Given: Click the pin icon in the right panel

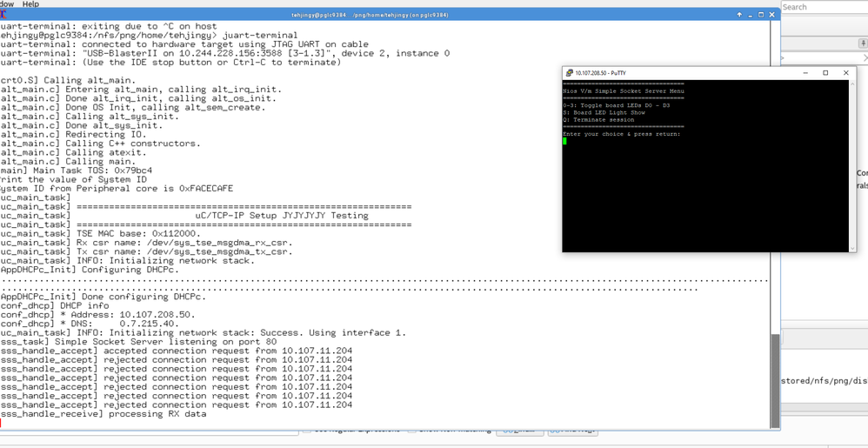Looking at the screenshot, I should 863,43.
